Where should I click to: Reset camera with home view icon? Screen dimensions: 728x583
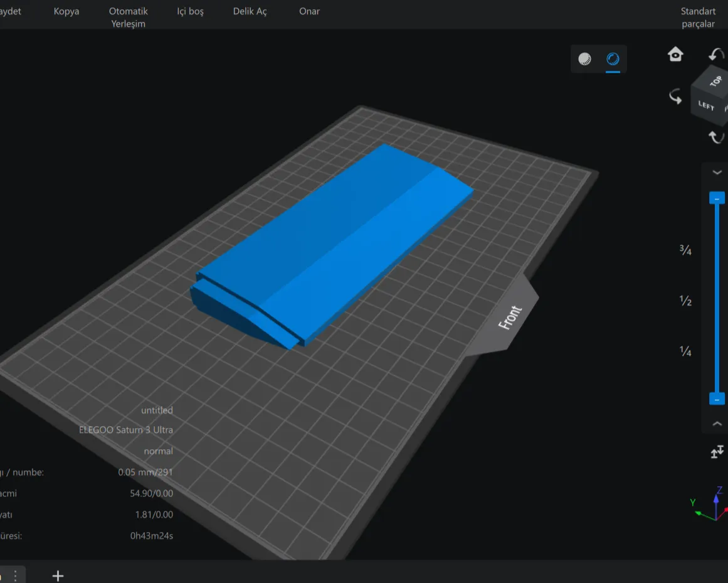pyautogui.click(x=675, y=55)
